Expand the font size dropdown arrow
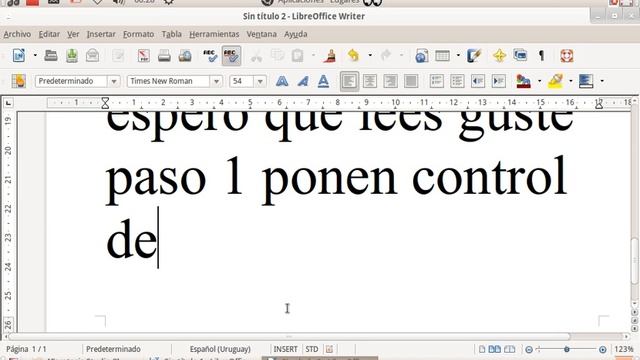640x360 pixels. (260, 81)
